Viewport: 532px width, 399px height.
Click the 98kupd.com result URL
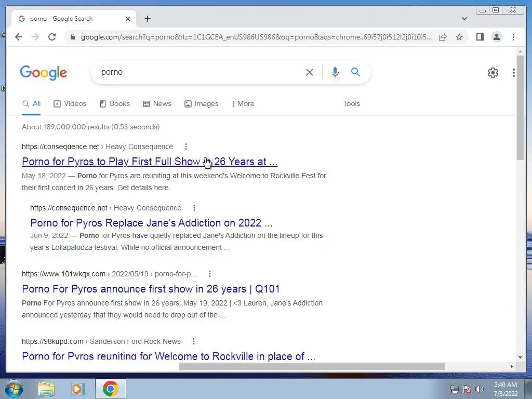pyautogui.click(x=52, y=341)
